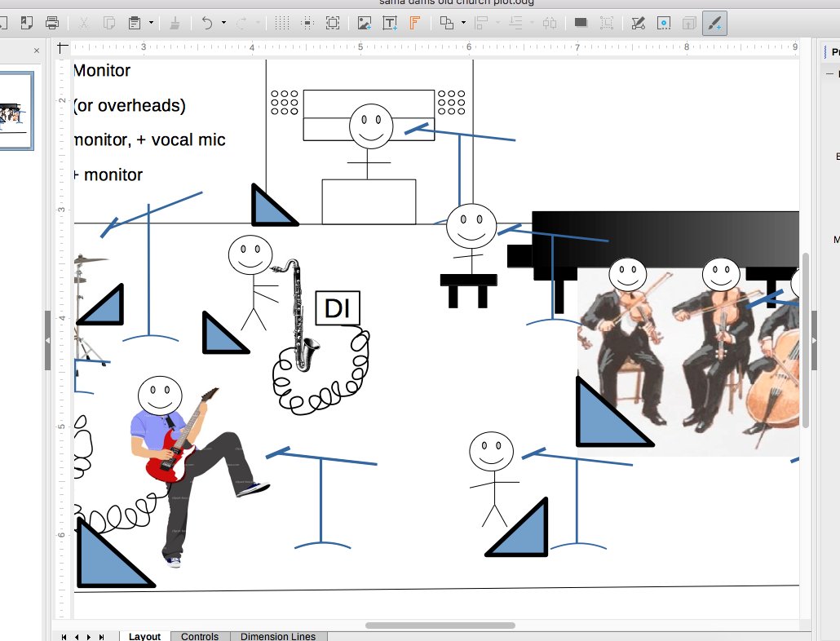The image size is (840, 641).
Task: Click the Distribute selection icon
Action: pos(550,23)
